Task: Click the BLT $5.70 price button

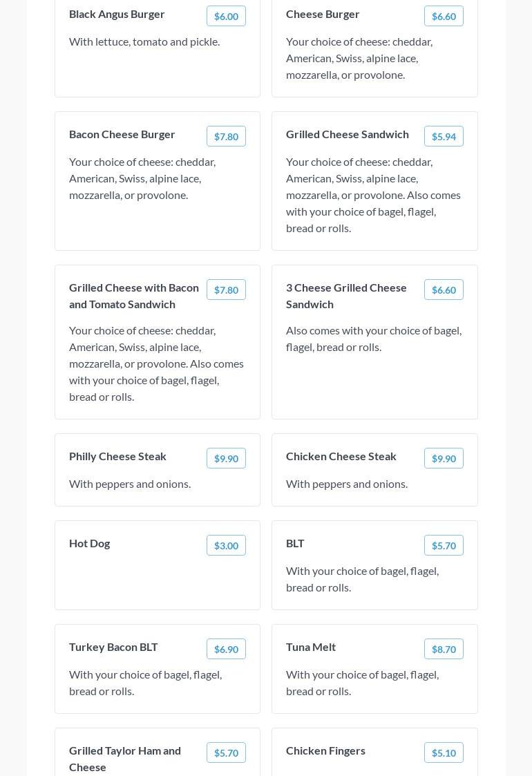Action: [444, 545]
